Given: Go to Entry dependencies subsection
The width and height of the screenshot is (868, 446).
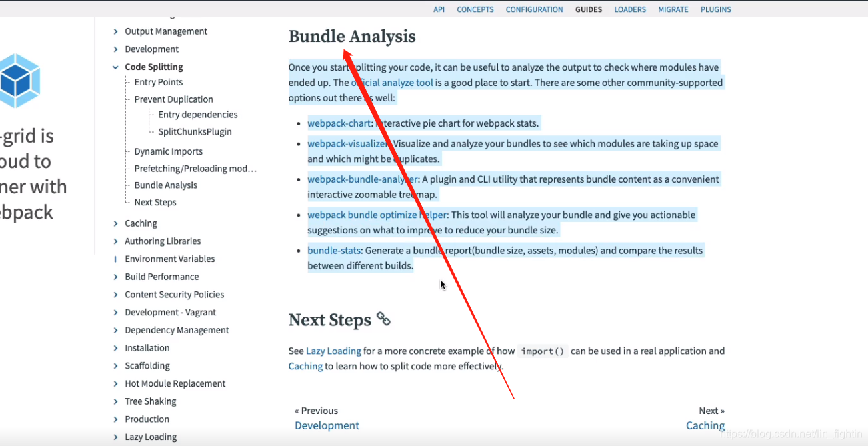Looking at the screenshot, I should click(198, 115).
